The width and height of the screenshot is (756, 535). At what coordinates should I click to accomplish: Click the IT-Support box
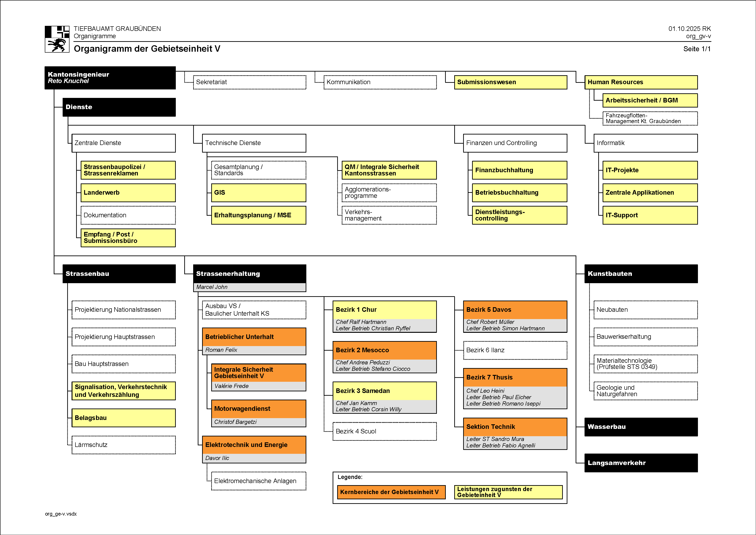[x=650, y=215]
